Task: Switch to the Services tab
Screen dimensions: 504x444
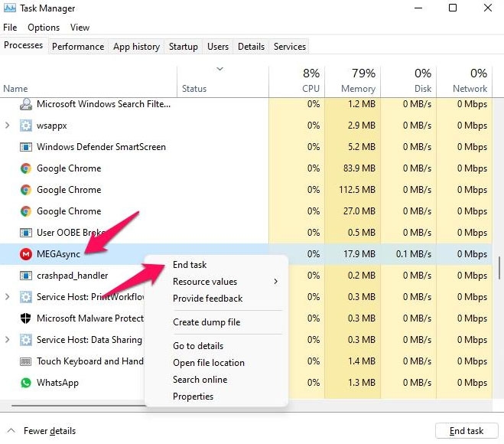Action: click(x=290, y=47)
